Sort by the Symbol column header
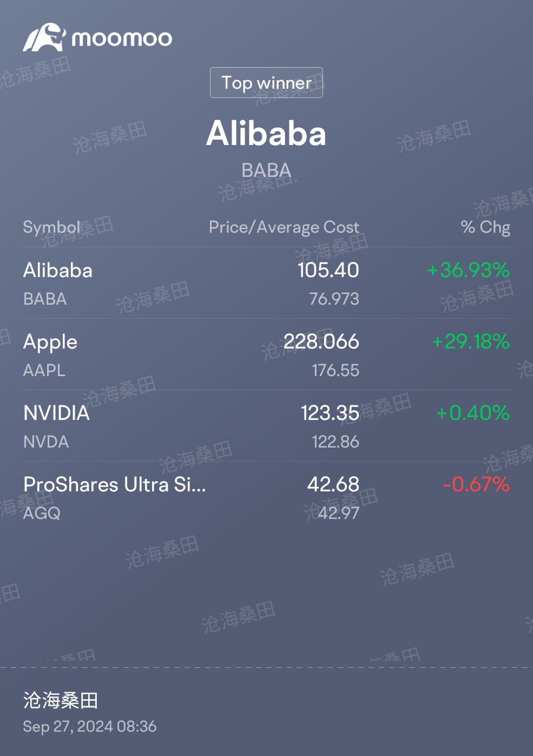This screenshot has width=533, height=756. point(51,227)
